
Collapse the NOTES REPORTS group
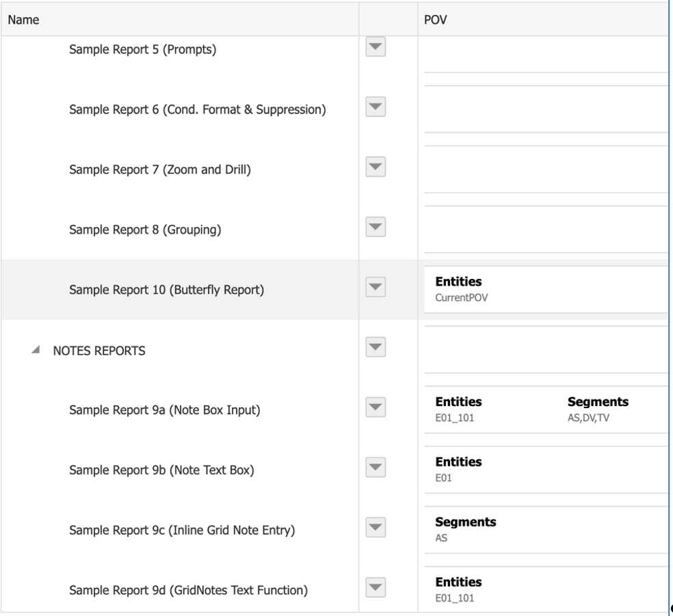point(34,351)
